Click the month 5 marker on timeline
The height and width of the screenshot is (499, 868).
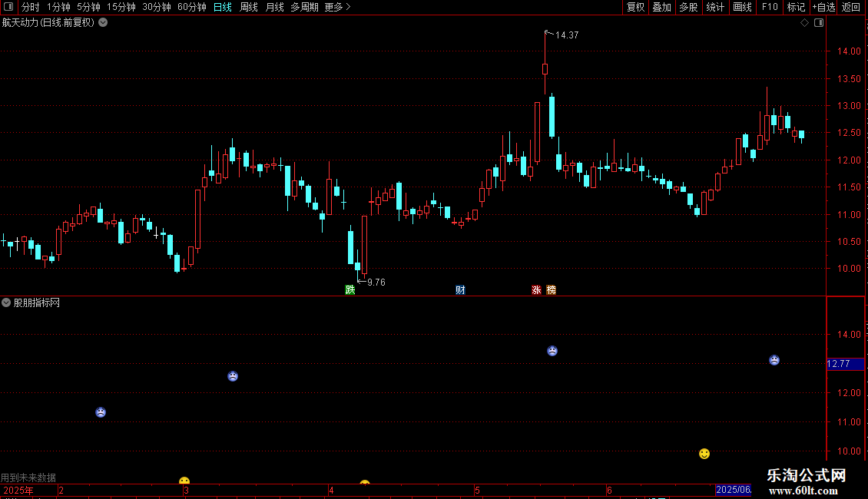pos(476,491)
